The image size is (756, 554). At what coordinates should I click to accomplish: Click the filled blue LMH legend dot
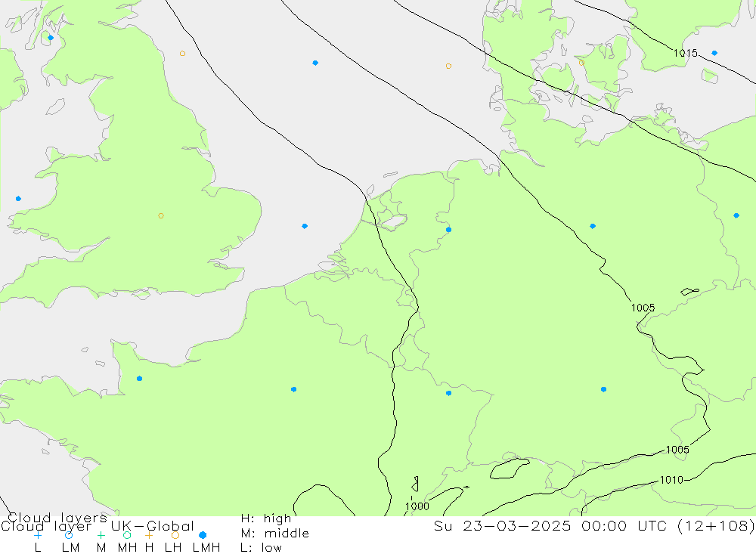click(203, 535)
